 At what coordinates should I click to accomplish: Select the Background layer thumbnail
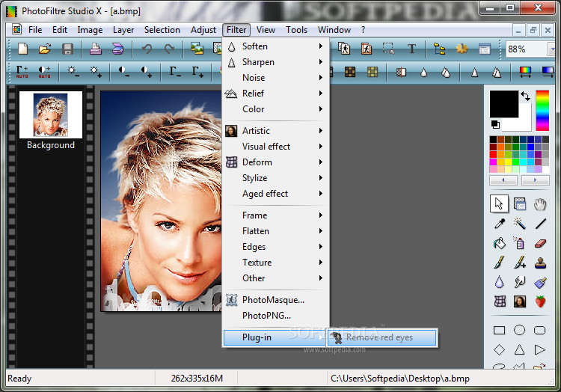click(50, 114)
